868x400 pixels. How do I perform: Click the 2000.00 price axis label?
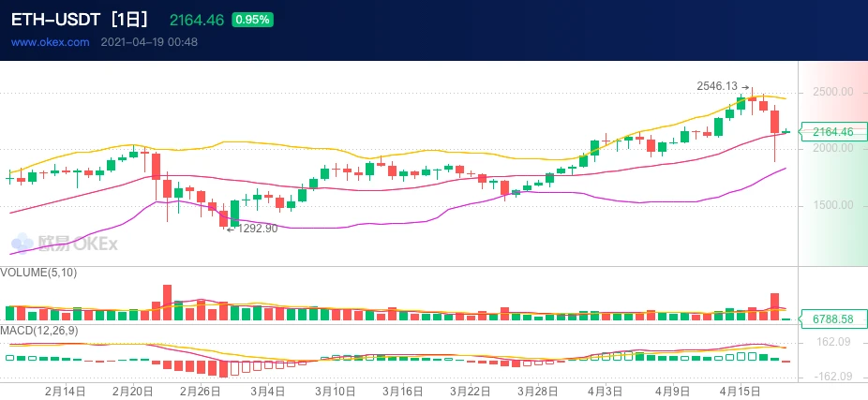tap(833, 148)
